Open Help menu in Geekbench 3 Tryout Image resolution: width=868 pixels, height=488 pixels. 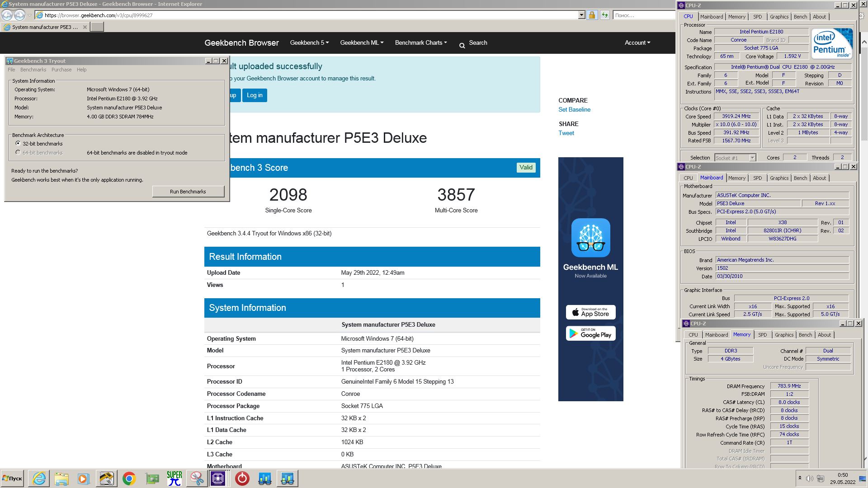coord(81,70)
